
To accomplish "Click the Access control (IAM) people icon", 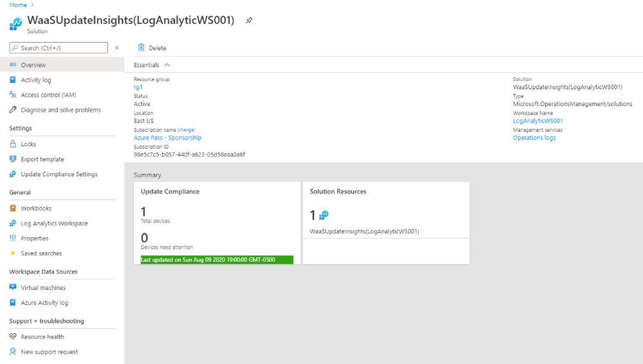I will pyautogui.click(x=13, y=95).
